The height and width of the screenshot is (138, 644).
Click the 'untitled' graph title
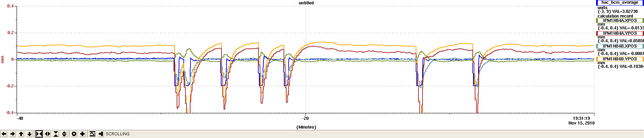pyautogui.click(x=306, y=3)
